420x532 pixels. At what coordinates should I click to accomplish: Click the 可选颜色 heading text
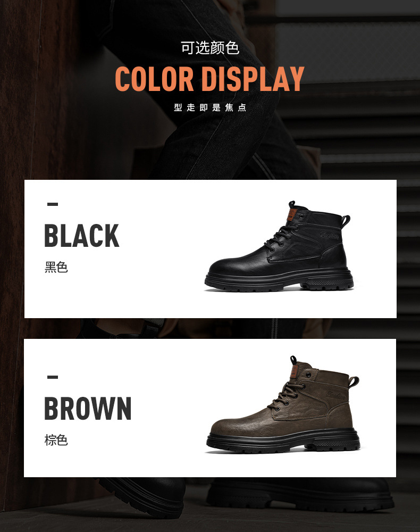(x=210, y=47)
